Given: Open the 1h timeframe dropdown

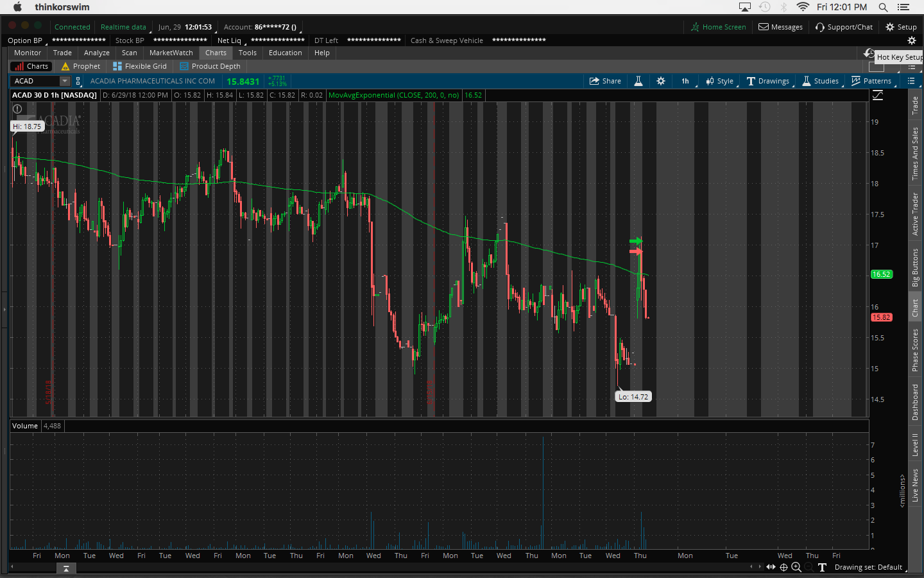Looking at the screenshot, I should [x=685, y=81].
